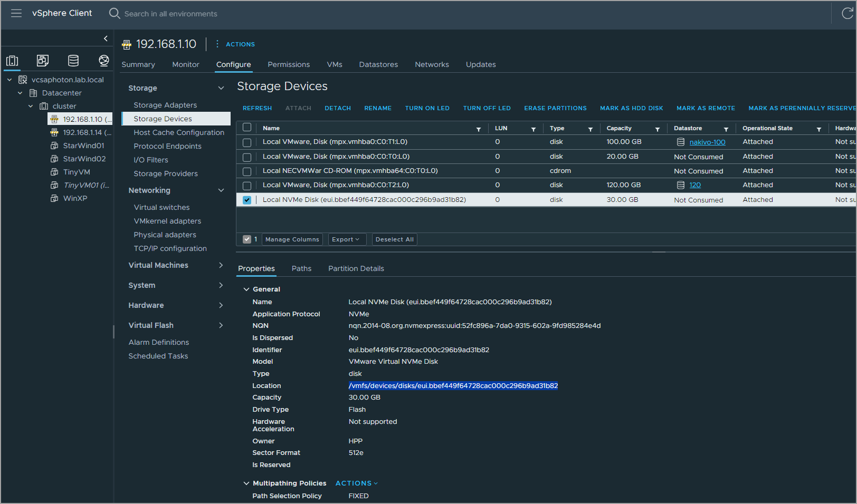Open the nakivo-100 datastore link
The image size is (857, 504).
click(707, 142)
